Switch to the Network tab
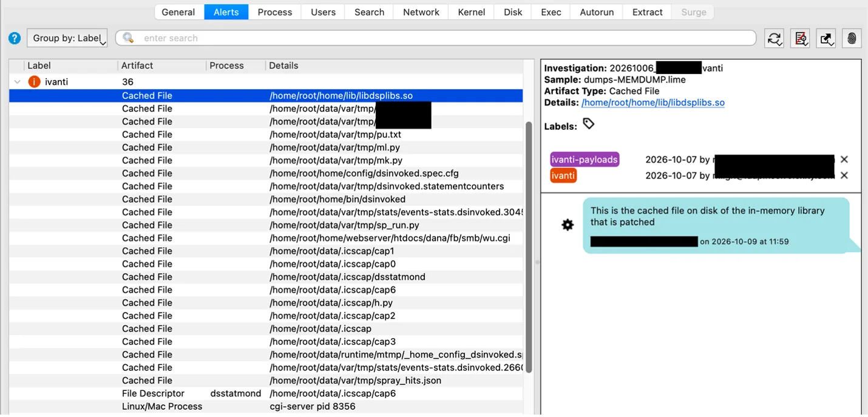Screen dimensions: 868x417 pos(421,12)
